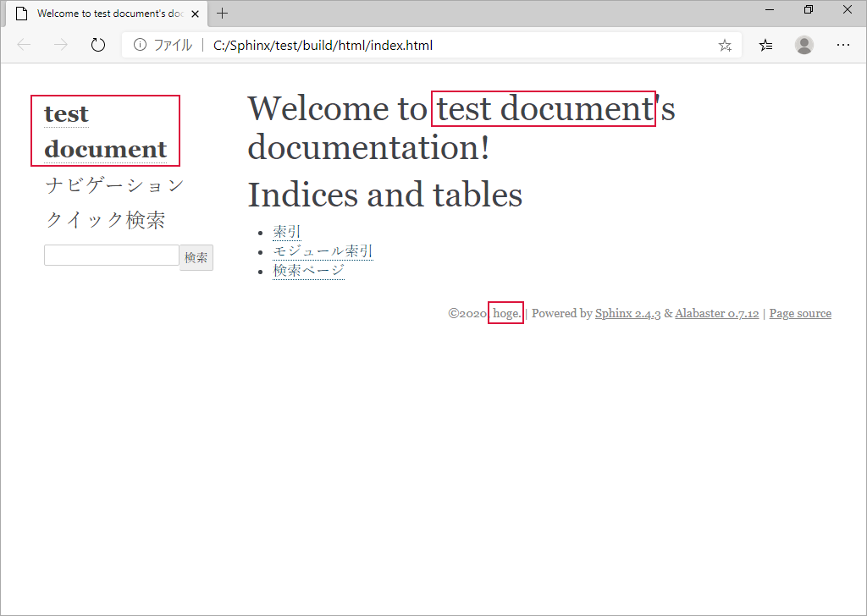Open the user profile avatar
Viewport: 867px width, 616px height.
pyautogui.click(x=804, y=45)
